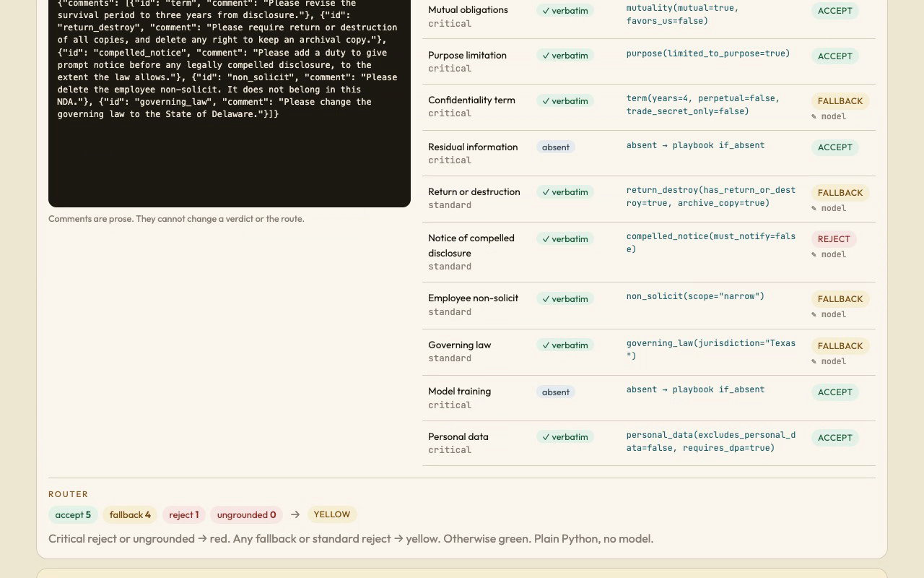The image size is (924, 578).
Task: Click the FALLBACK verdict for Return or destruction
Action: point(840,193)
